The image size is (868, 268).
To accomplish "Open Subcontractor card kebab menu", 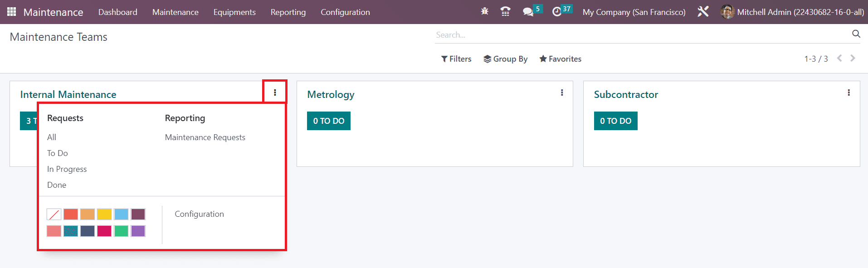I will coord(848,93).
